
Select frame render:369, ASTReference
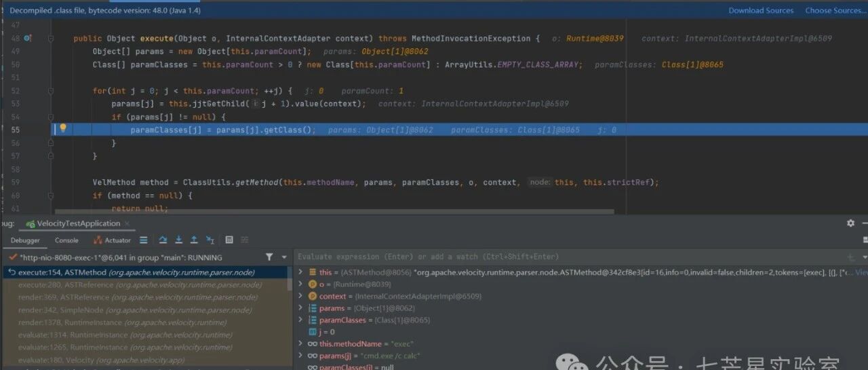146,297
